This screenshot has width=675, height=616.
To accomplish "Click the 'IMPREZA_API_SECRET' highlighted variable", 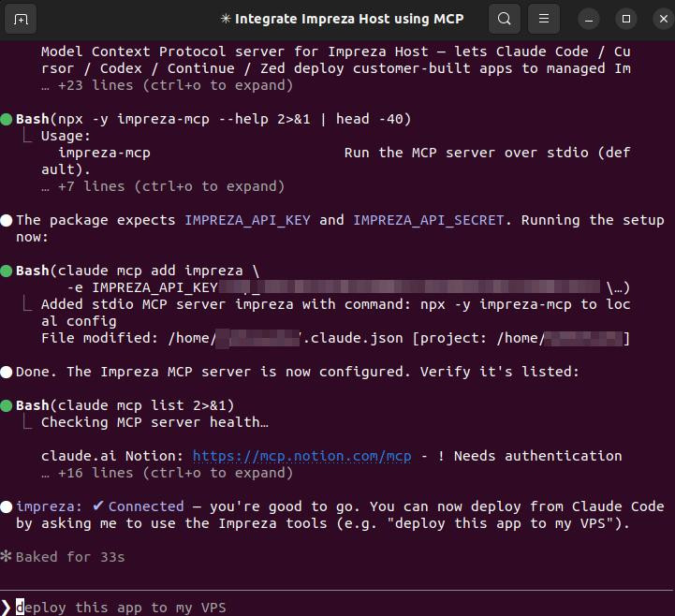I will pos(429,220).
